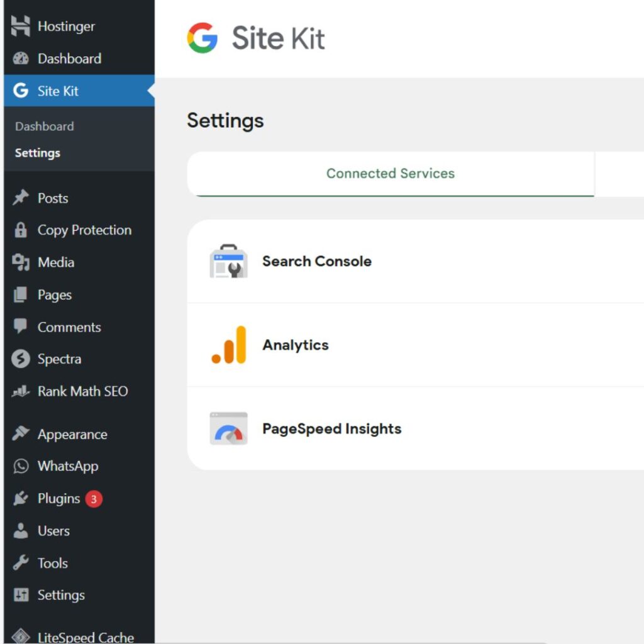Viewport: 644px width, 644px height.
Task: Expand the Analytics service row
Action: click(x=416, y=345)
